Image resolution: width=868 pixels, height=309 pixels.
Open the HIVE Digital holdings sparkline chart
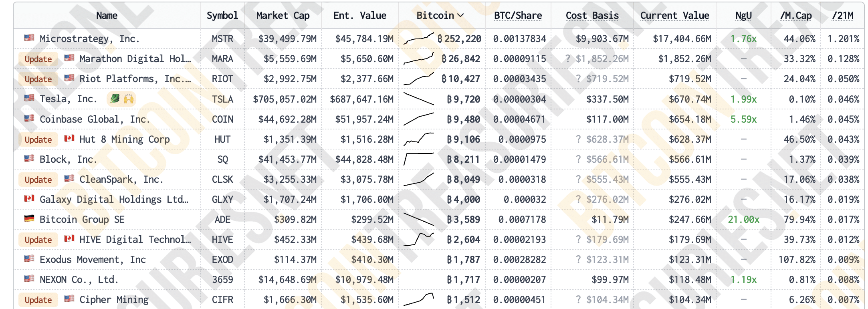419,239
